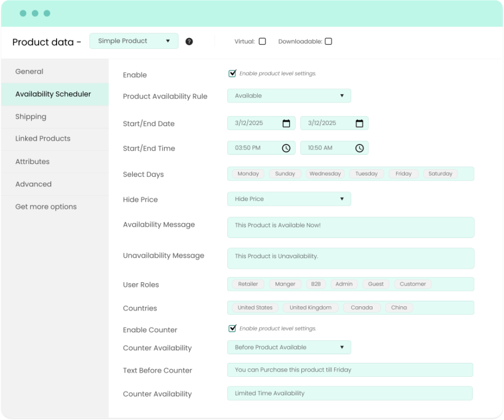Viewport: 504px width, 420px height.
Task: Open the Simple Product type dropdown
Action: coord(134,41)
